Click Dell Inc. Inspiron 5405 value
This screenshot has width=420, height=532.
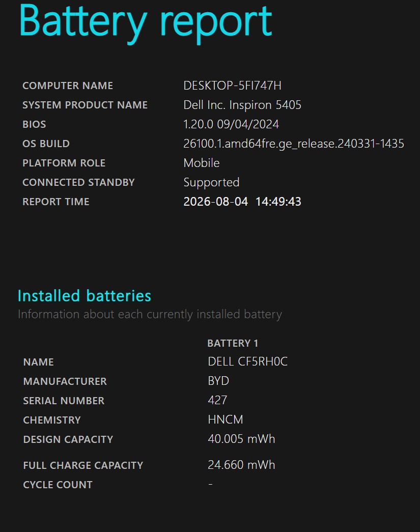point(242,105)
